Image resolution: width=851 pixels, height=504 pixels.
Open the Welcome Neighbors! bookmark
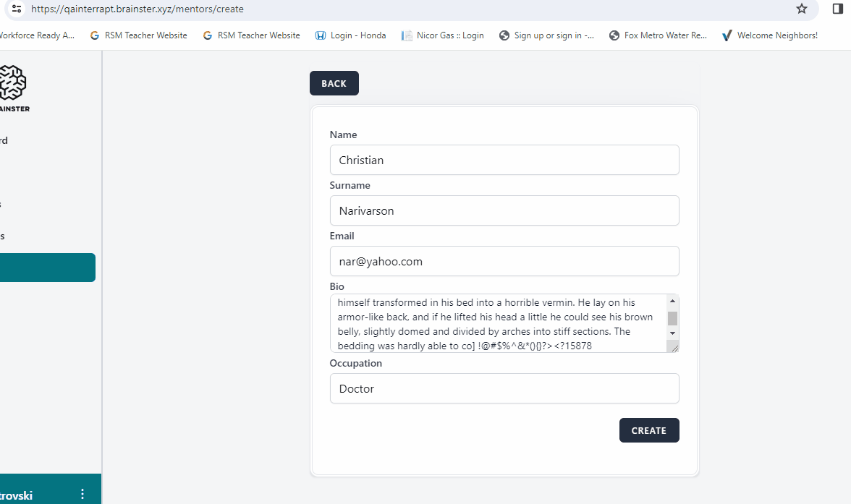(x=769, y=35)
